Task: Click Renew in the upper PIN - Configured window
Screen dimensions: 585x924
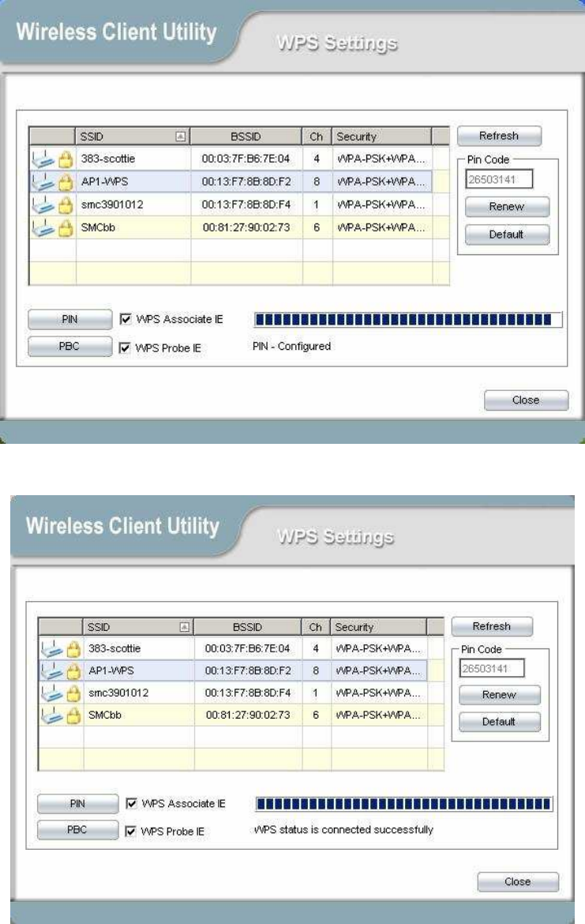Action: 507,207
